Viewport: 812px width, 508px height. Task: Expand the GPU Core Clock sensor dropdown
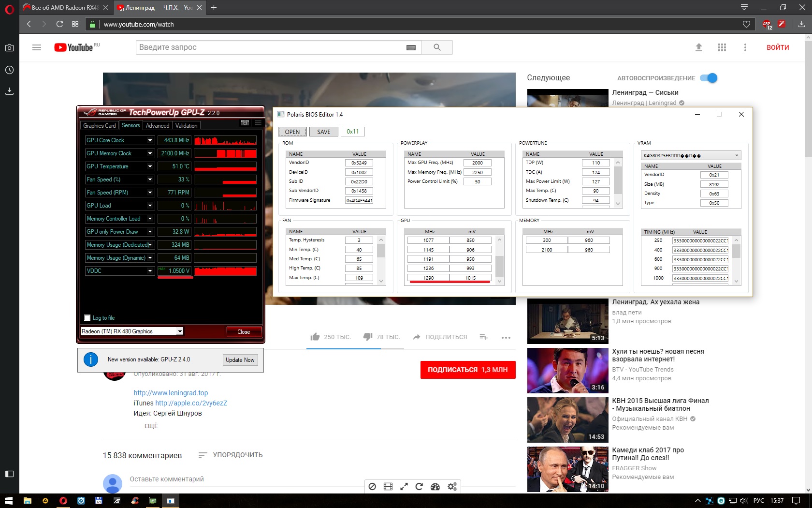coord(150,140)
